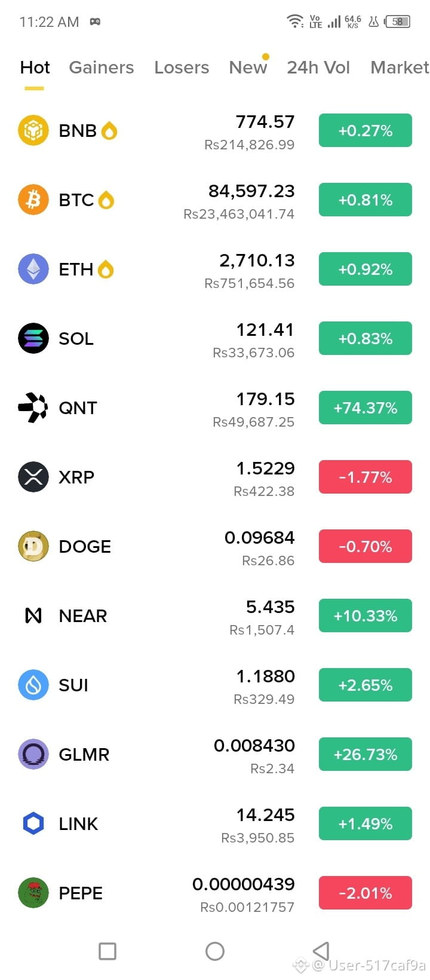
Task: Tap the XRP logo icon
Action: point(33,477)
